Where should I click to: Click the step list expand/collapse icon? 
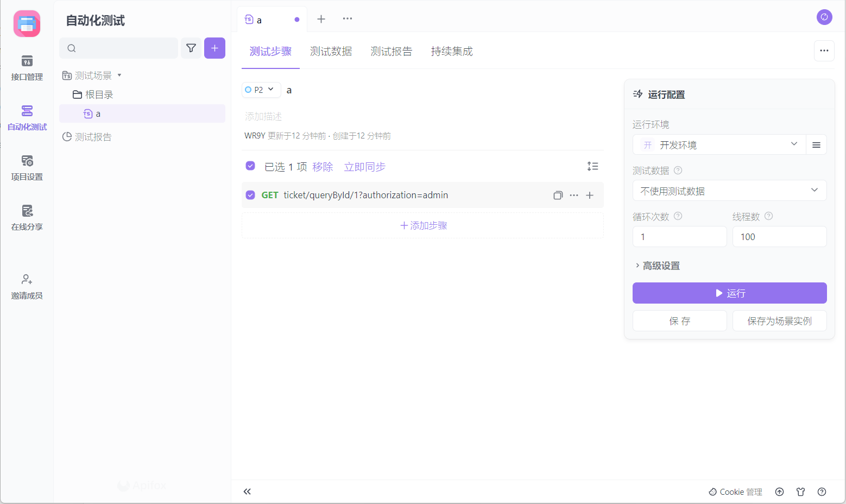[592, 166]
